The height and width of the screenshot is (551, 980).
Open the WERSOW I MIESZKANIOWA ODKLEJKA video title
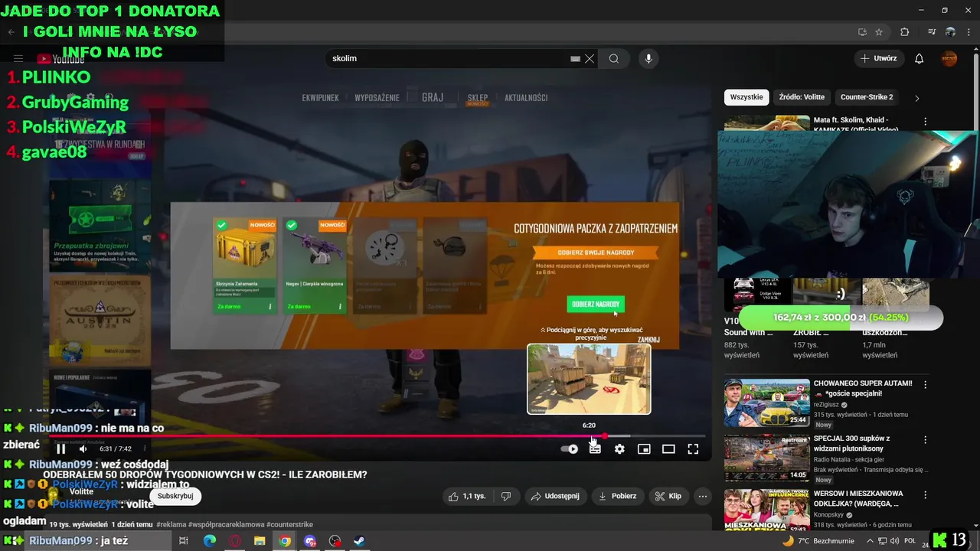click(x=857, y=498)
